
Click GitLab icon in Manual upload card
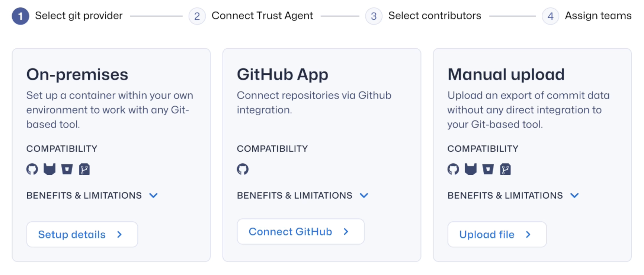471,169
